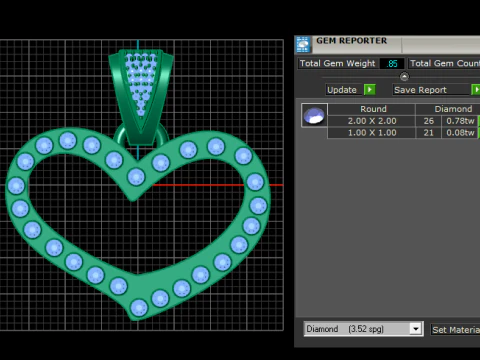Screen dimensions: 480x360
Task: Click the count cell showing 21
Action: (428, 133)
